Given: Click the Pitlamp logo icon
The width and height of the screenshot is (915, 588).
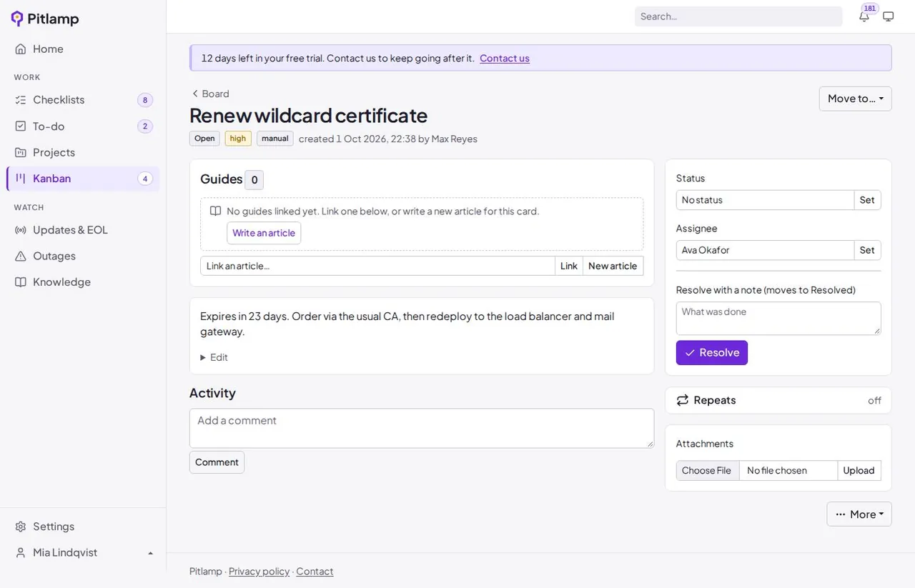Looking at the screenshot, I should (17, 19).
